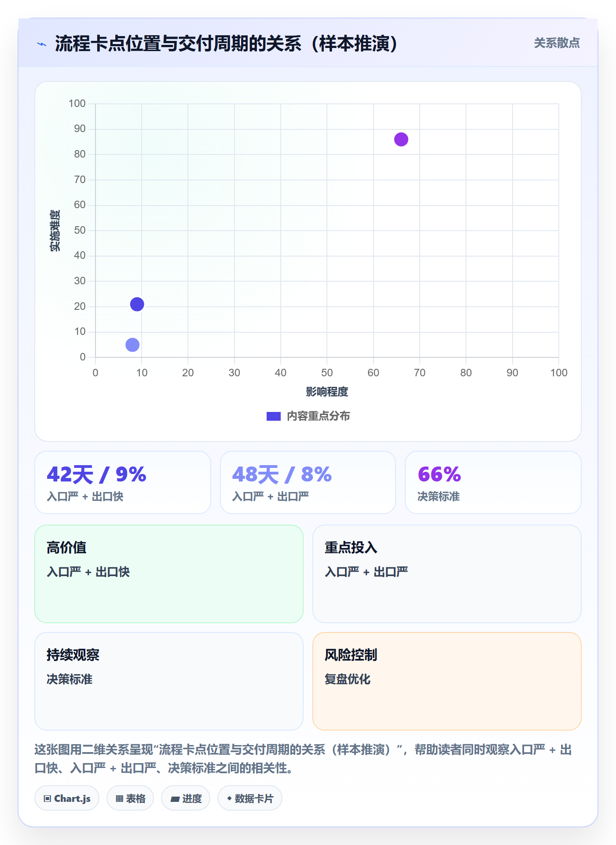Click the lightning bolt icon beside the title
Image resolution: width=616 pixels, height=845 pixels.
pos(42,44)
